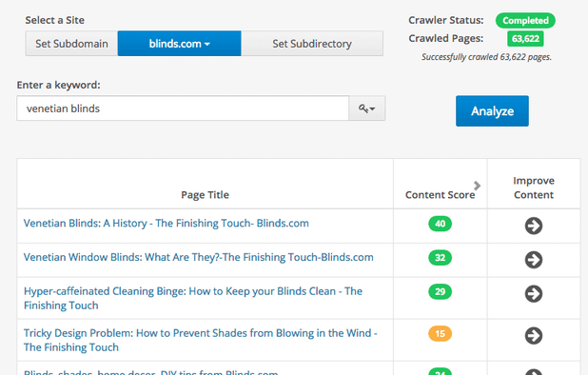Open Tricky Design Problem page link
588x375 pixels.
coord(200,340)
